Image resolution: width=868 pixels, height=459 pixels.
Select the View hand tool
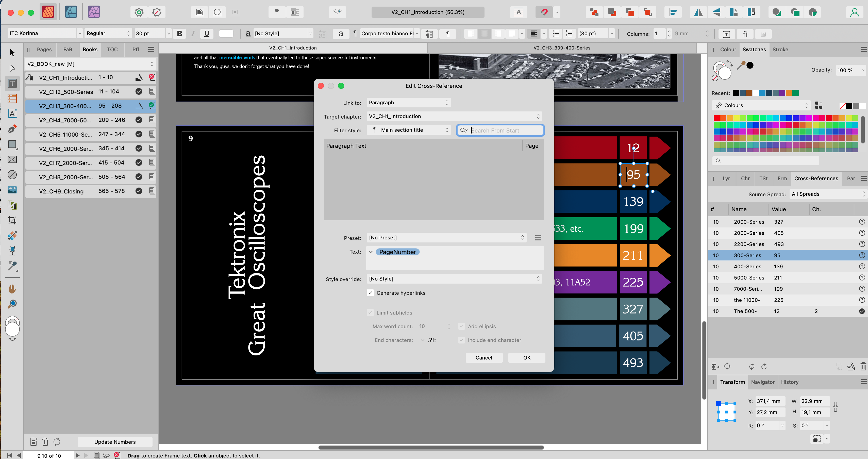click(x=12, y=289)
